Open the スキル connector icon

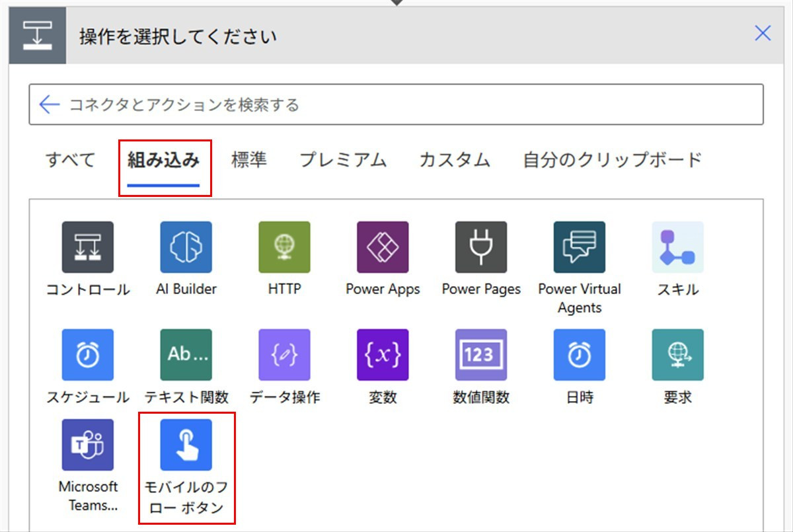(678, 247)
